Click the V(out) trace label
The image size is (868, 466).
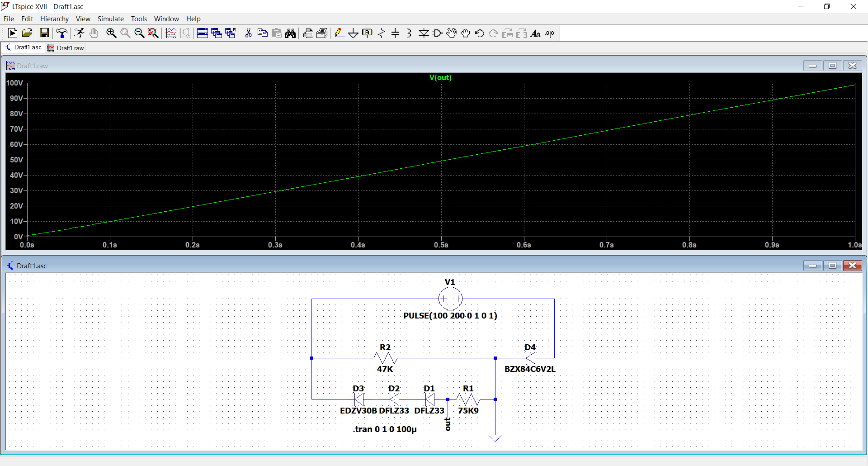pyautogui.click(x=440, y=77)
